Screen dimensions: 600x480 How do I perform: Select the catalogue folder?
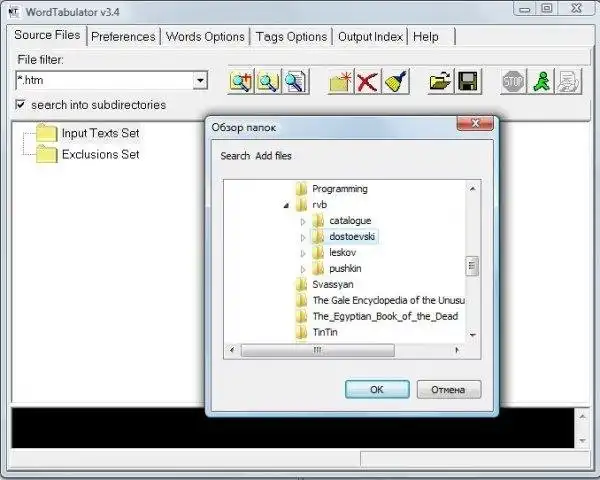coord(350,220)
